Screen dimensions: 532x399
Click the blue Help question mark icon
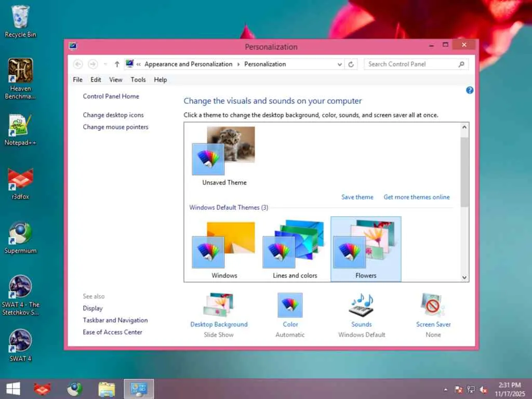tap(470, 90)
